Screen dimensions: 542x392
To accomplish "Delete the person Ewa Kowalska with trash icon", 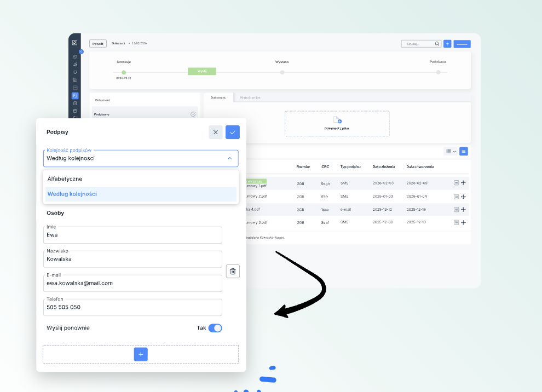I will tap(233, 271).
